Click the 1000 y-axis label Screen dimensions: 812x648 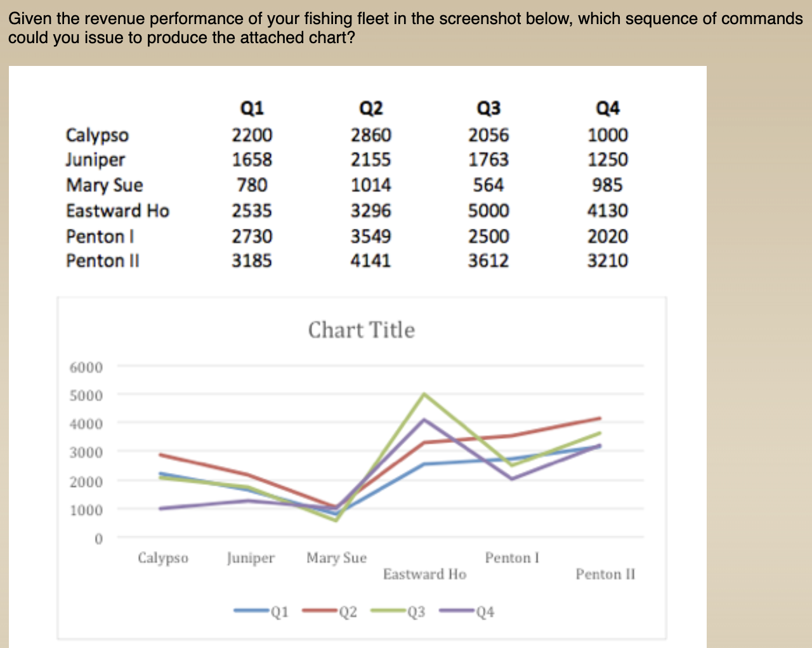coord(86,510)
